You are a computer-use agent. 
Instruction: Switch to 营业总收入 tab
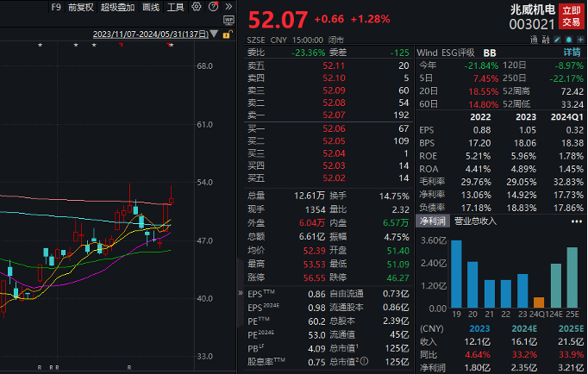tap(475, 221)
